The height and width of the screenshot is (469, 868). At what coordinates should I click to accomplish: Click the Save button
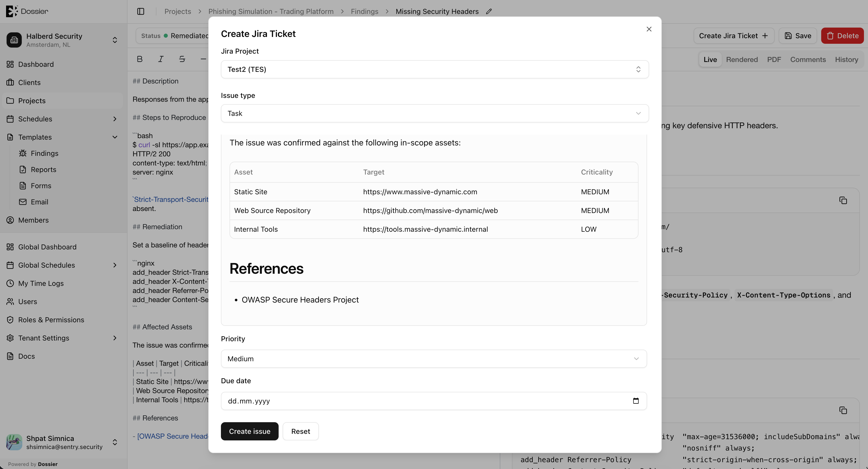(798, 36)
